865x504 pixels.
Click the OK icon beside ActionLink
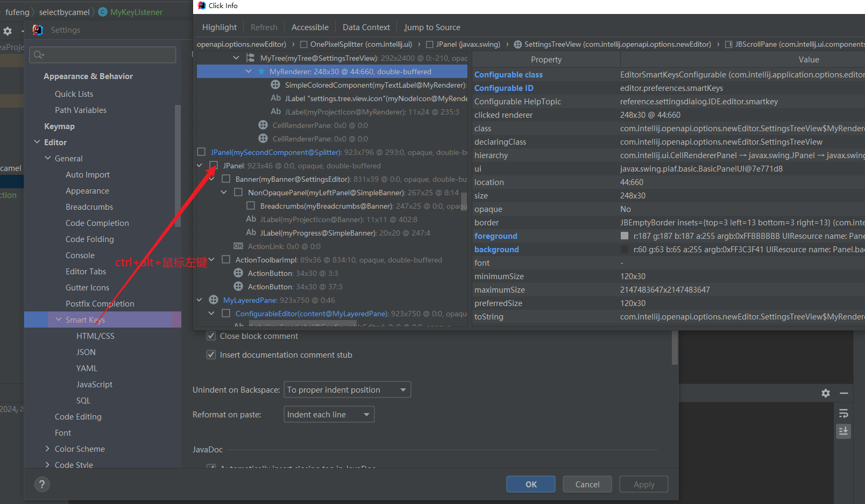[x=238, y=246]
